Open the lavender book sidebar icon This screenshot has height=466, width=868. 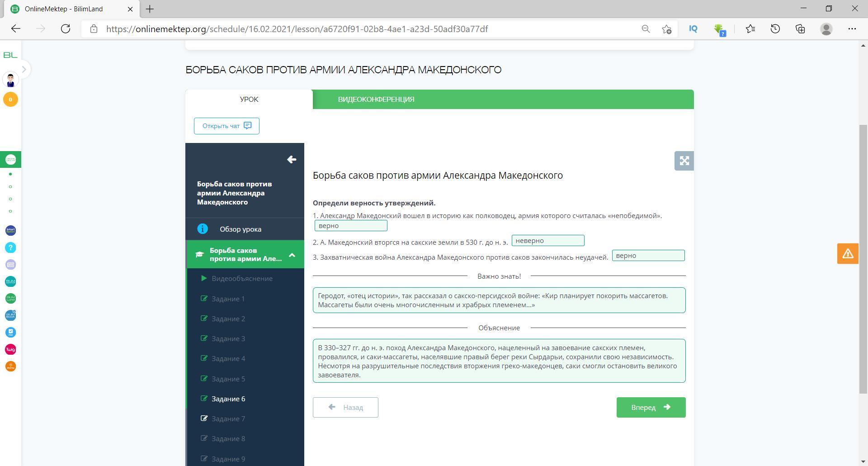(x=10, y=265)
